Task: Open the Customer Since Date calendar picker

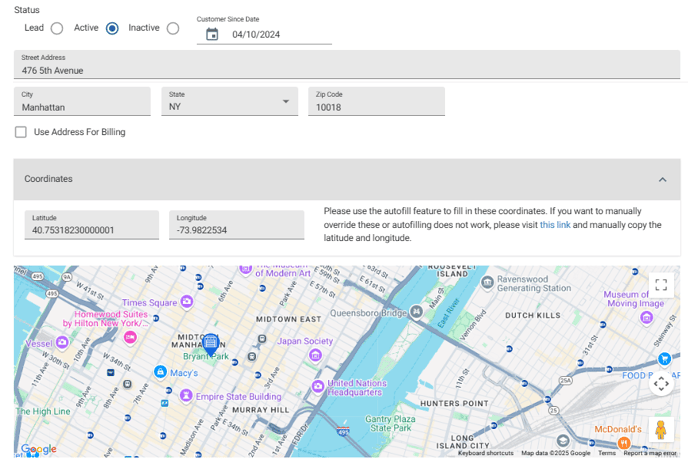Action: point(212,35)
